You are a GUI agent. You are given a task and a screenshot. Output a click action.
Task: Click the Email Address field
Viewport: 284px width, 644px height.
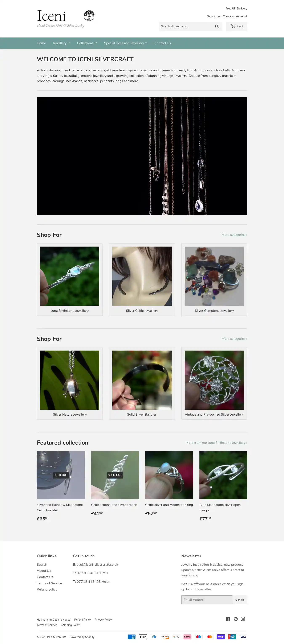point(207,600)
